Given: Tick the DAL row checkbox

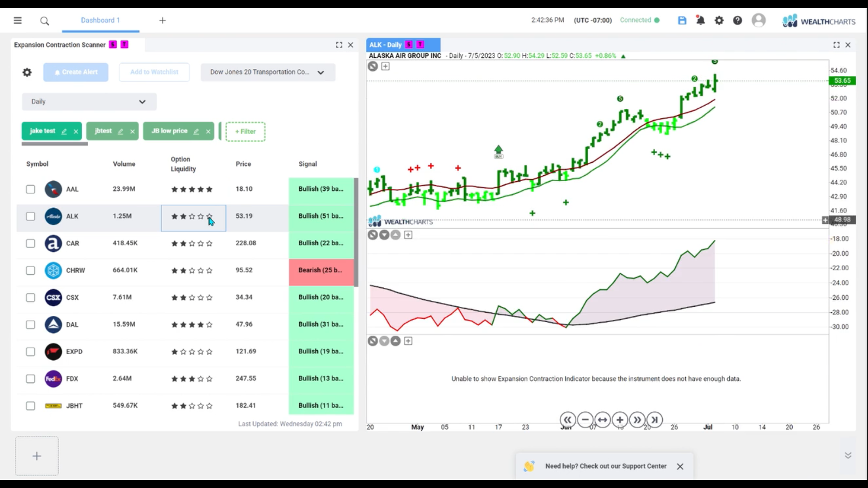Looking at the screenshot, I should pos(30,325).
